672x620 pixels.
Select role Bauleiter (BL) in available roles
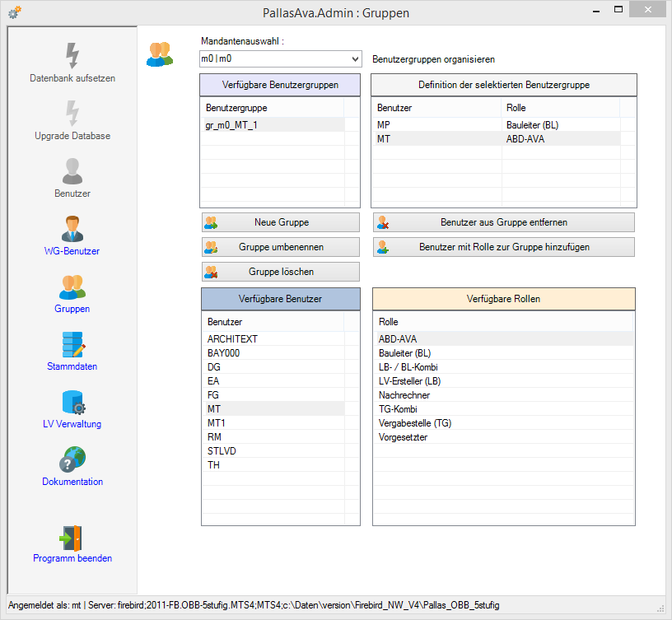503,353
